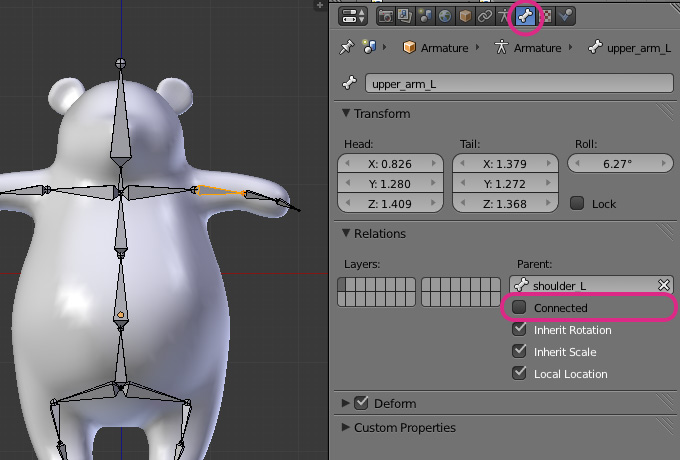Clear the shoulder_L parent with the X
This screenshot has height=460, width=680.
click(664, 285)
